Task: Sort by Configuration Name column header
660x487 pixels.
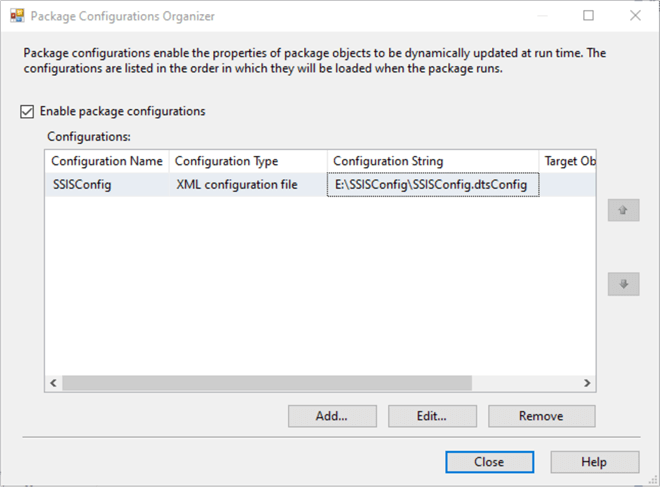Action: (x=107, y=161)
